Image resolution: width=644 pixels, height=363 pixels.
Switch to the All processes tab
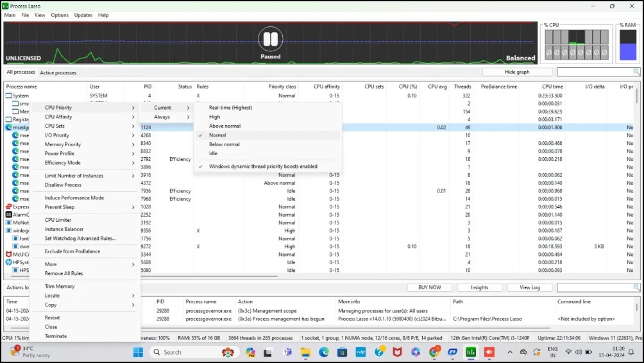tap(21, 72)
